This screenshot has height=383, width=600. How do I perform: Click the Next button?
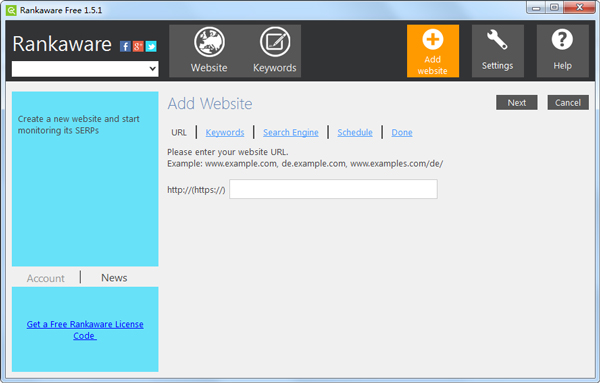[517, 103]
